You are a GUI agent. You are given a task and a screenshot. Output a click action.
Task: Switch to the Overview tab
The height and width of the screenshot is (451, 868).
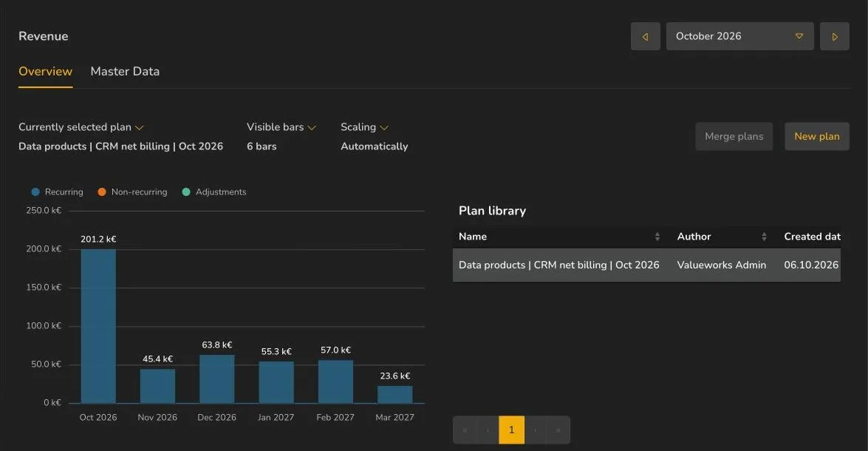45,72
